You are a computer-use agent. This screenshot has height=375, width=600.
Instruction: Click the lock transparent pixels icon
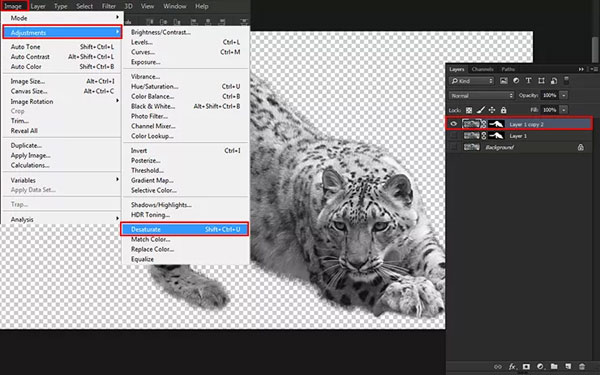point(469,110)
